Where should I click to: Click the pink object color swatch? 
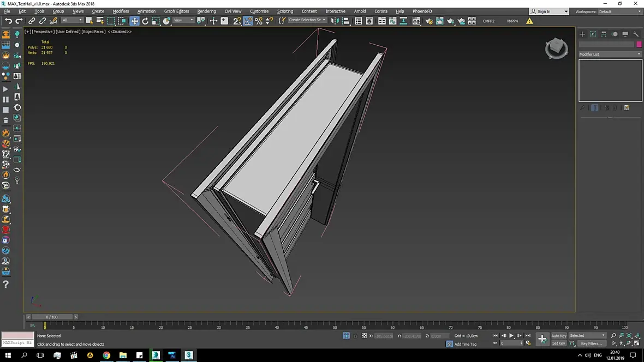[x=639, y=44]
